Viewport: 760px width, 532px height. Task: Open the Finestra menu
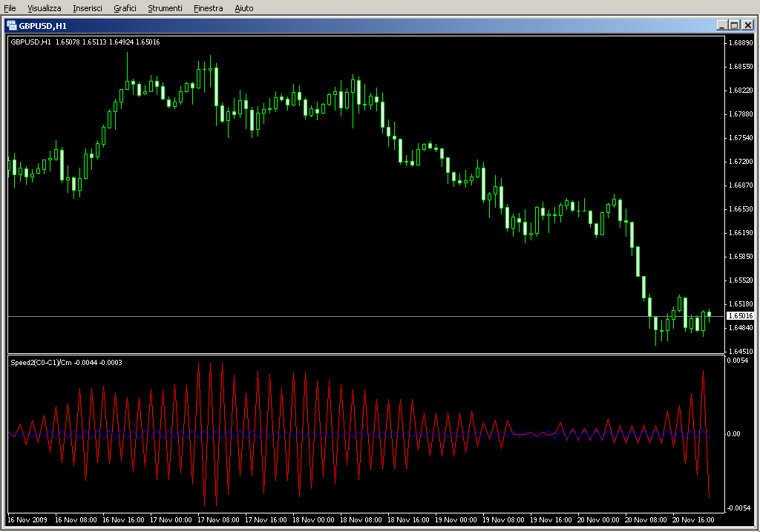(208, 8)
